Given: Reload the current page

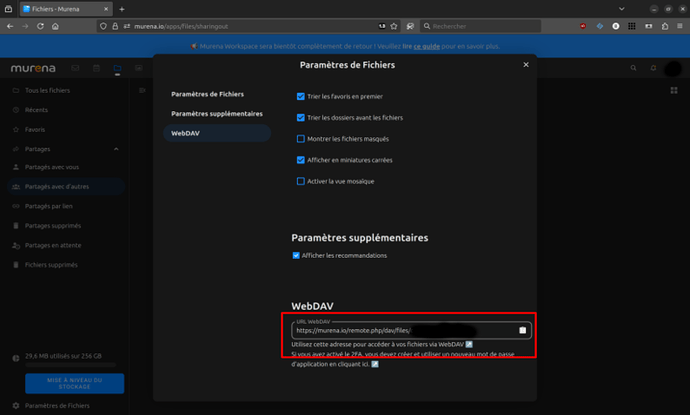Looking at the screenshot, I should tap(40, 26).
